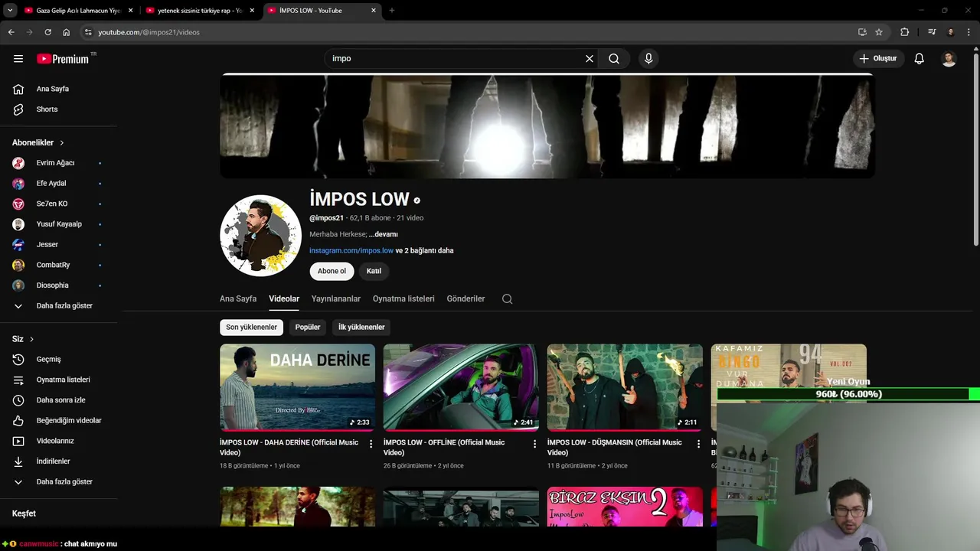Open more options for OFFLINE video
The image size is (980, 551).
[x=535, y=444]
